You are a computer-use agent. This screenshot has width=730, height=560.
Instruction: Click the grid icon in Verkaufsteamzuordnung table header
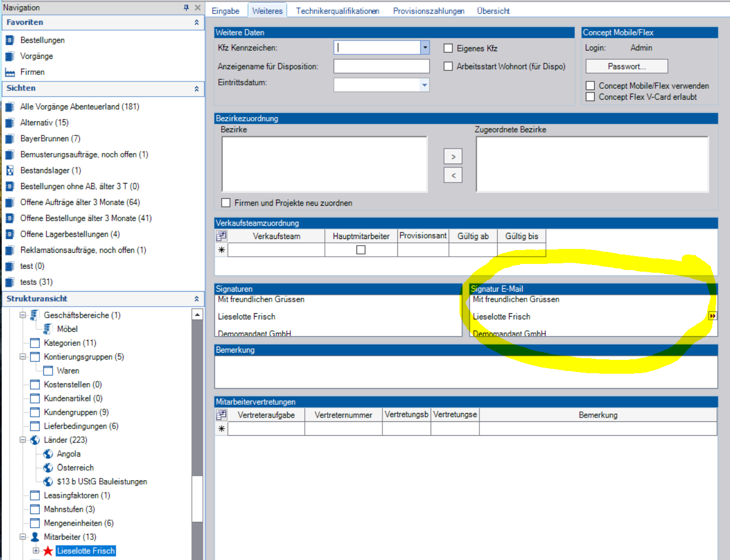[x=222, y=236]
